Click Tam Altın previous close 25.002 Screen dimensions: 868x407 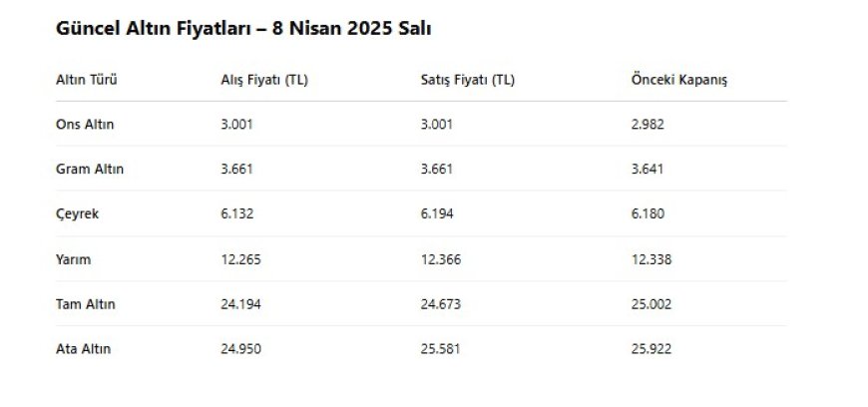click(x=651, y=304)
